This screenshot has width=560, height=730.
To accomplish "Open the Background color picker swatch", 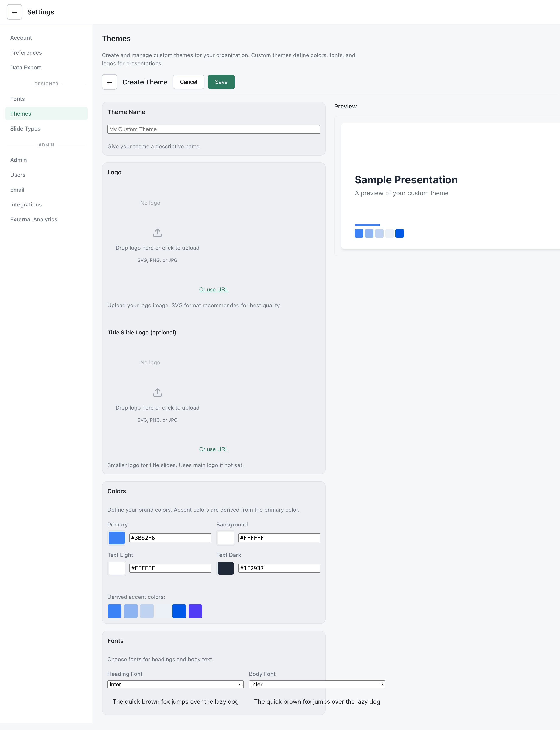I will [x=226, y=538].
